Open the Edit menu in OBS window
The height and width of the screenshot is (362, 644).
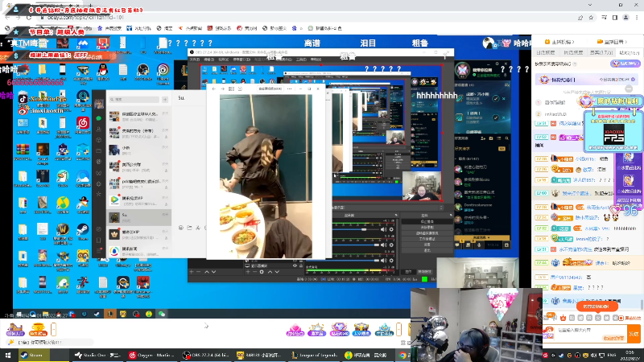click(208, 60)
